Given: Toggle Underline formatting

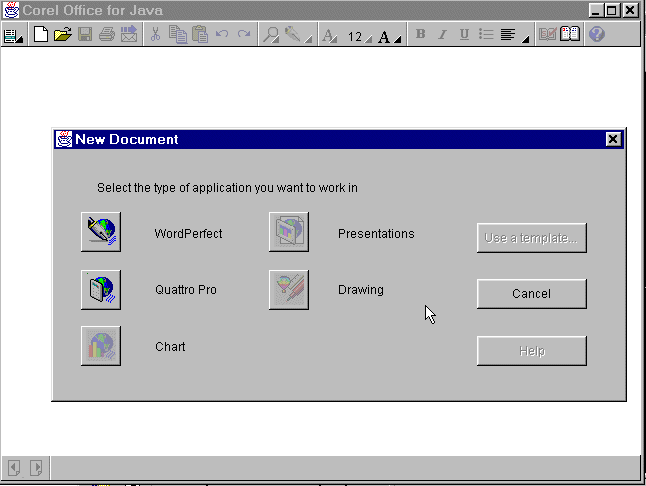Looking at the screenshot, I should point(464,35).
